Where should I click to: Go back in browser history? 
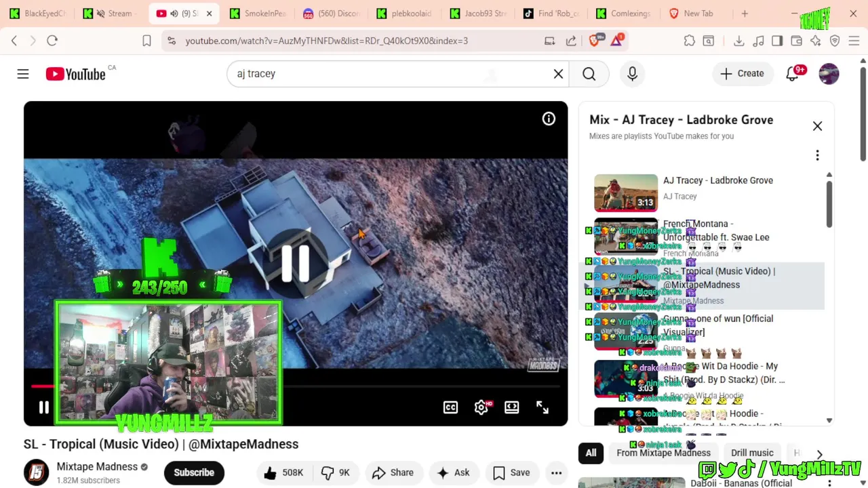pyautogui.click(x=14, y=41)
